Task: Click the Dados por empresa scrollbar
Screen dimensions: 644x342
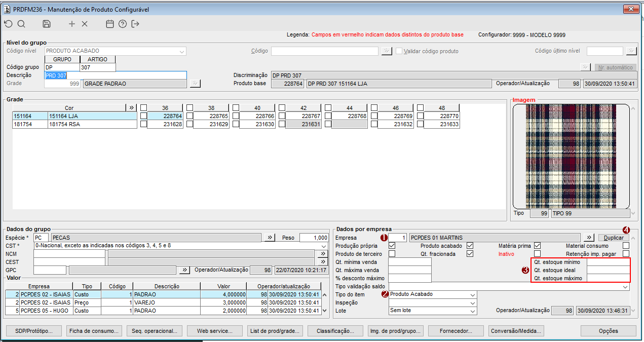Action: (x=633, y=275)
